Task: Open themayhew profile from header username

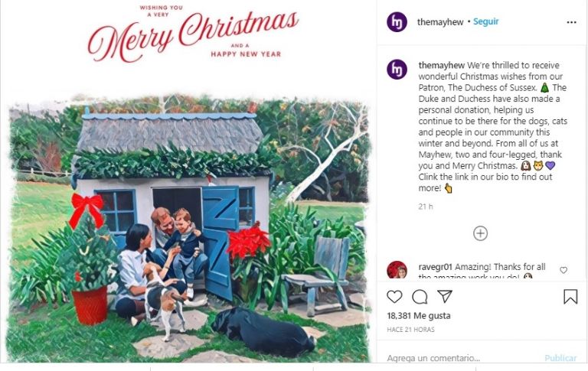Action: tap(440, 22)
